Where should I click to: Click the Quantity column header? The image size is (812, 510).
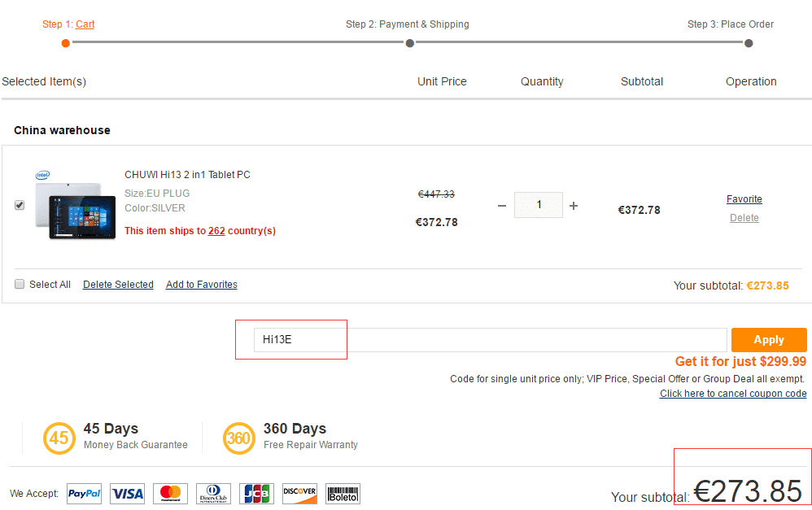[x=542, y=81]
